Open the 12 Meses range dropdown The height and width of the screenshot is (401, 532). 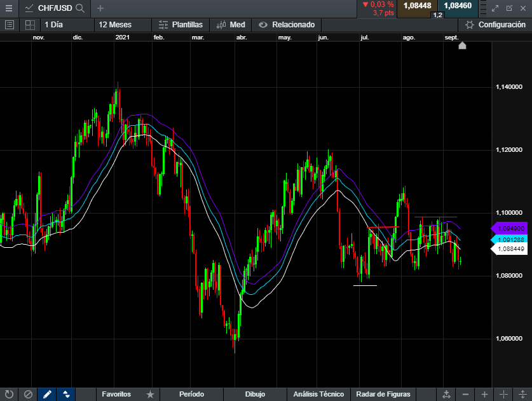[x=123, y=25]
